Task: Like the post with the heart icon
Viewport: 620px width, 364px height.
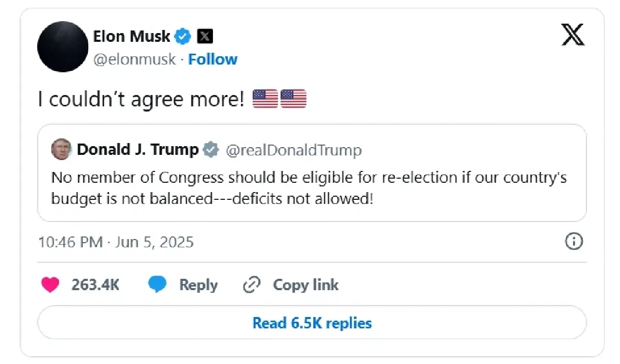Action: [x=50, y=284]
